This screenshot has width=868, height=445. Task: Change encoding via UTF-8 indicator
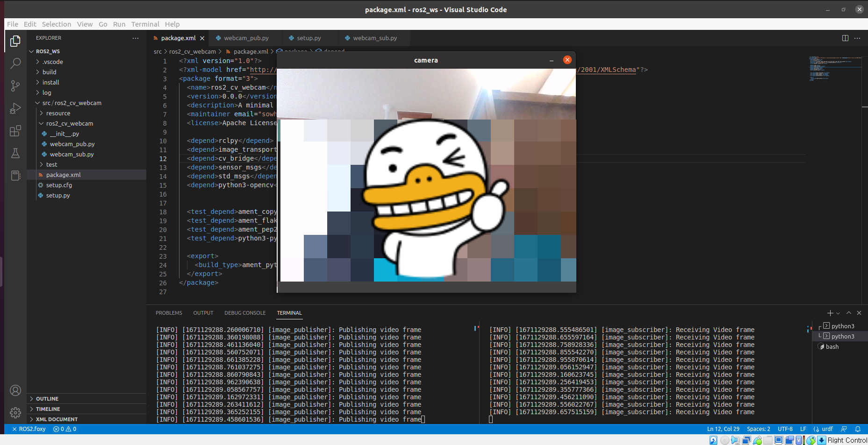tap(785, 429)
